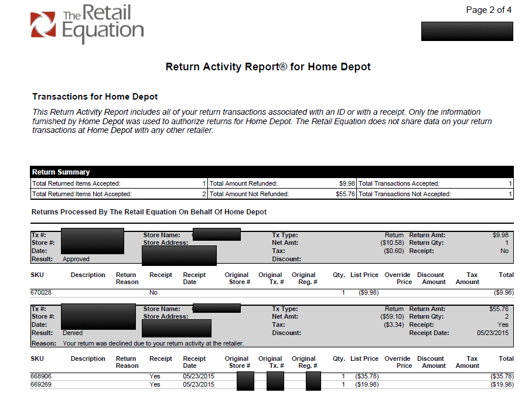Select SKU 668906
Image resolution: width=532 pixels, height=420 pixels.
tap(40, 376)
